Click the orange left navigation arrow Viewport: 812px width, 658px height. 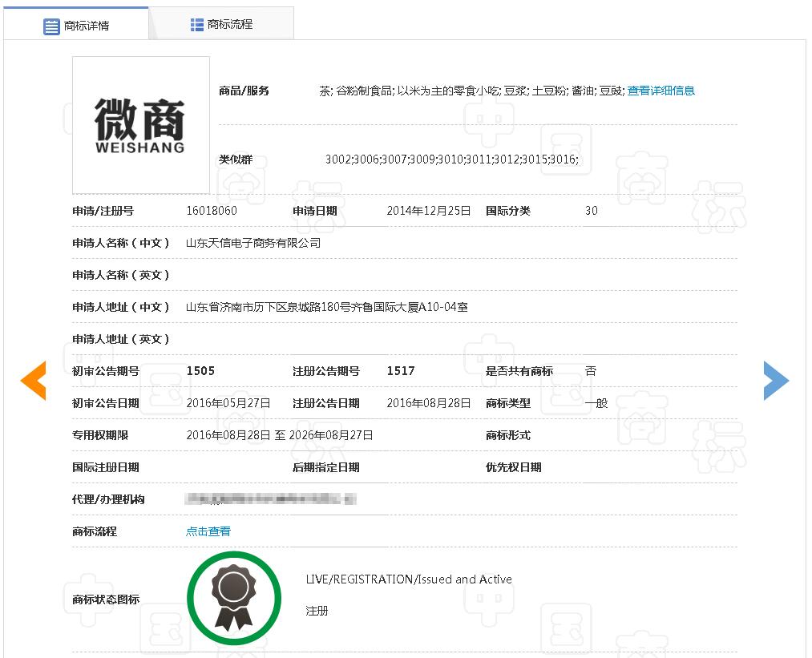tap(33, 381)
